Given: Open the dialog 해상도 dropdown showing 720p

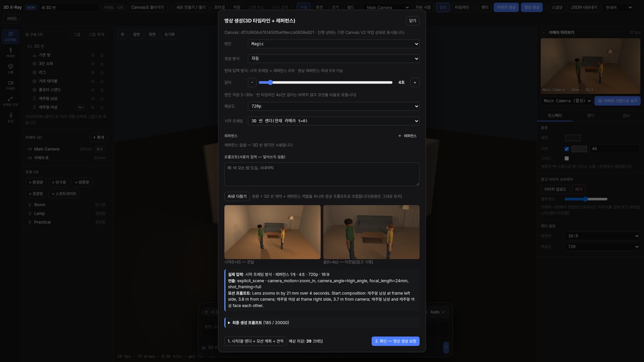Looking at the screenshot, I should pyautogui.click(x=333, y=106).
